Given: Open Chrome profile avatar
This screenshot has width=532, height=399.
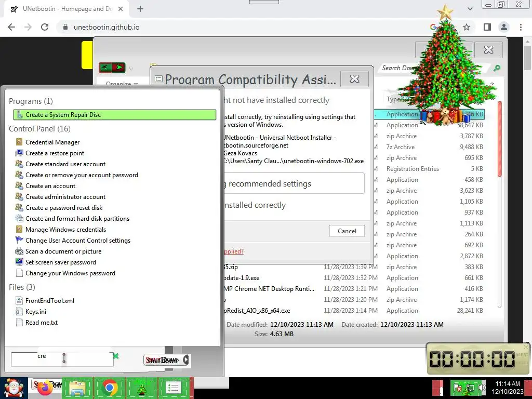Looking at the screenshot, I should pyautogui.click(x=504, y=27).
